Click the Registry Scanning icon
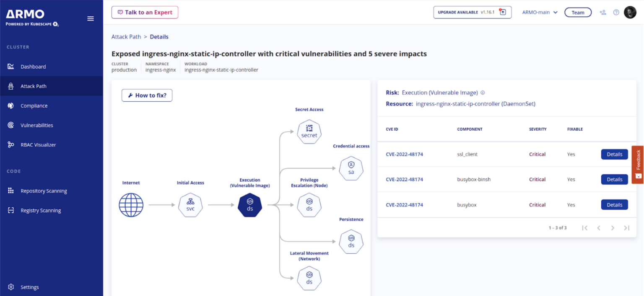The height and width of the screenshot is (296, 644). click(x=10, y=210)
